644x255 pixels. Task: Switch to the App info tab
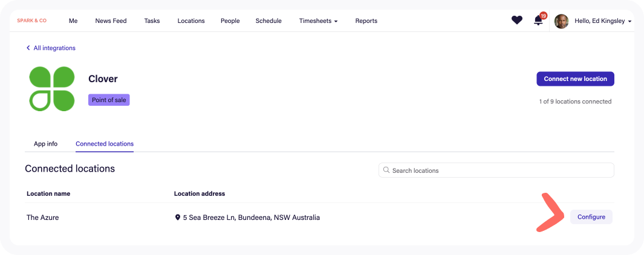point(45,144)
